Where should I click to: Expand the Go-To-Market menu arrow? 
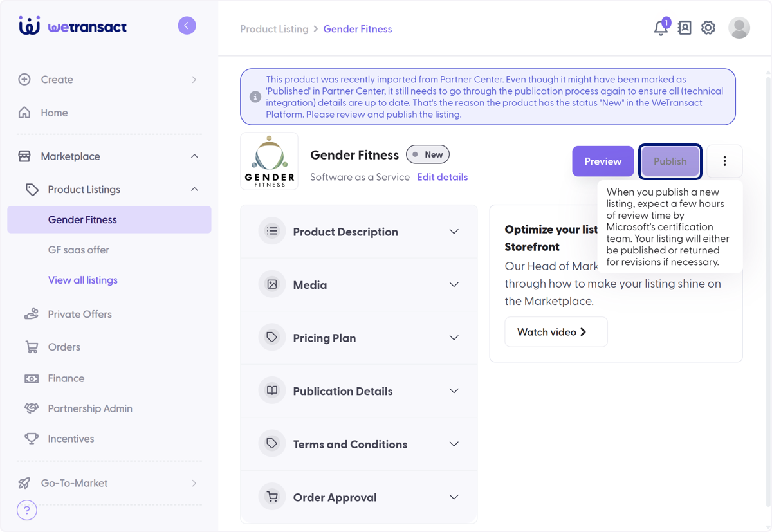coord(194,483)
